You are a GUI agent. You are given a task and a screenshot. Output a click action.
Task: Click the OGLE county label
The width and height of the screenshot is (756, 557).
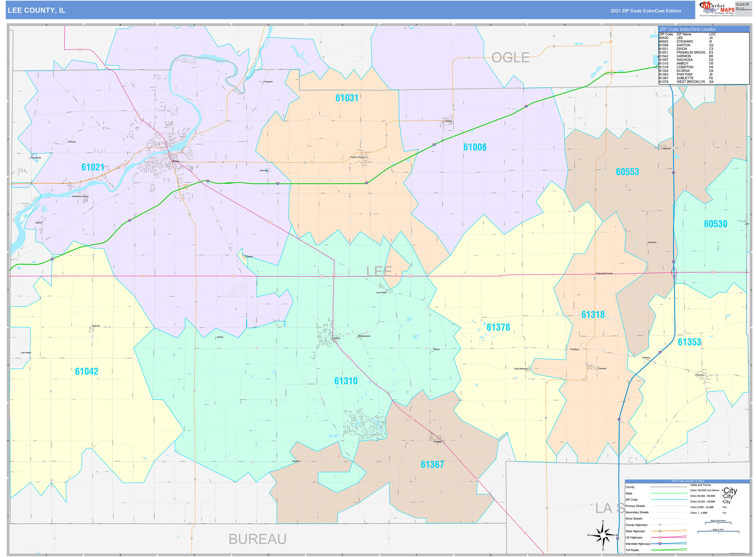[x=510, y=58]
